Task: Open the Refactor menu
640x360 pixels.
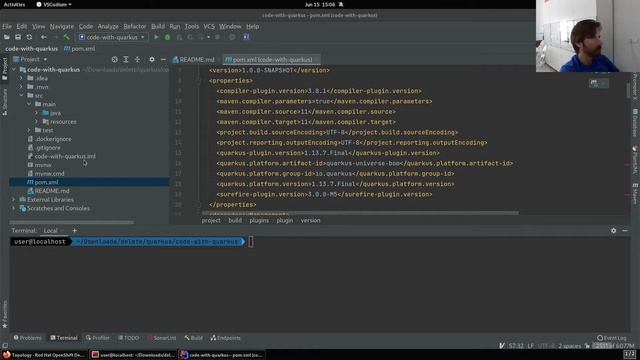Action: (135, 27)
